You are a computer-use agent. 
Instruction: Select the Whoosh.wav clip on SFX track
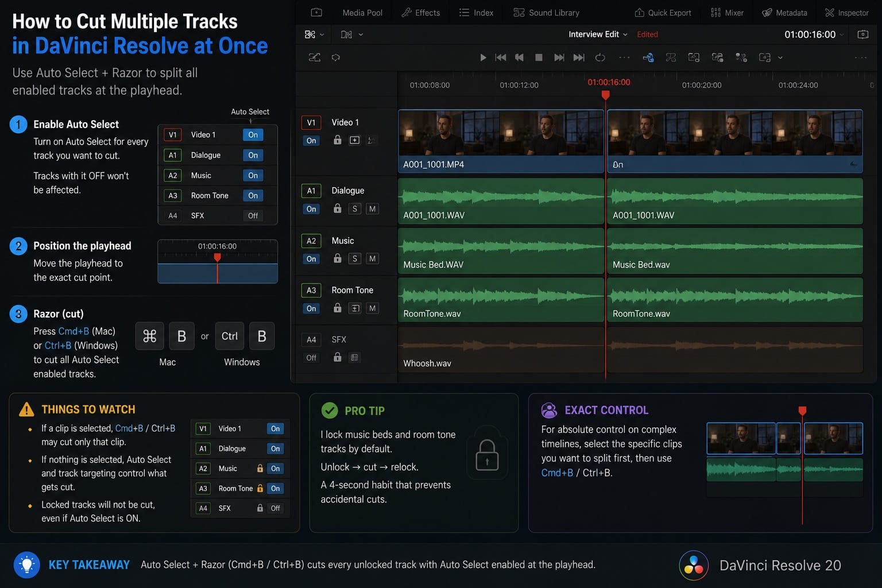(x=501, y=350)
